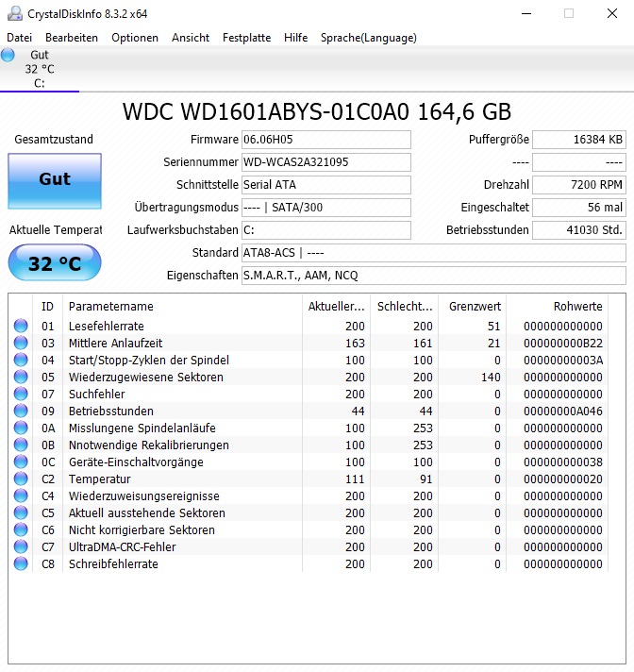The height and width of the screenshot is (672, 634).
Task: Select the Lesefehlerrate parameter name
Action: pos(107,327)
